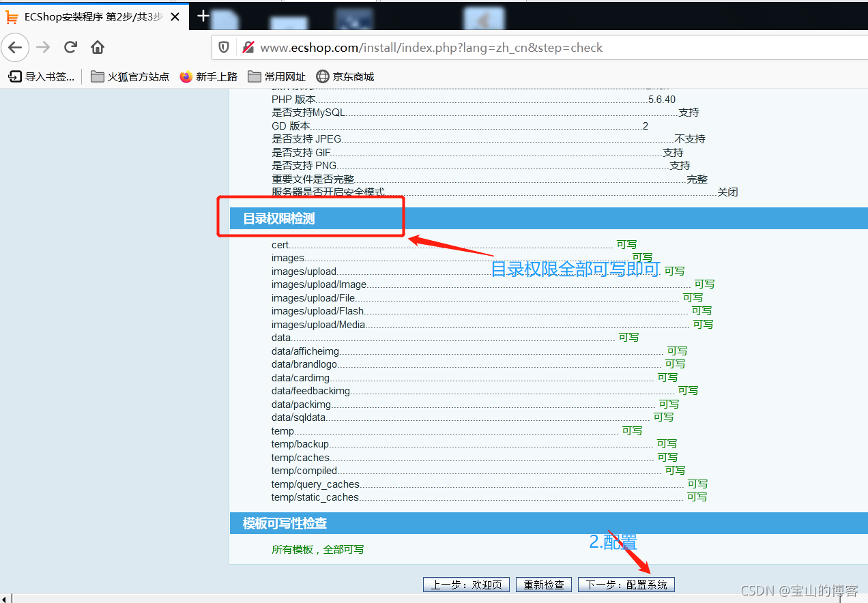Screen dimensions: 868x603
Task: Expand the 常用网址 bookmark folder
Action: click(277, 76)
